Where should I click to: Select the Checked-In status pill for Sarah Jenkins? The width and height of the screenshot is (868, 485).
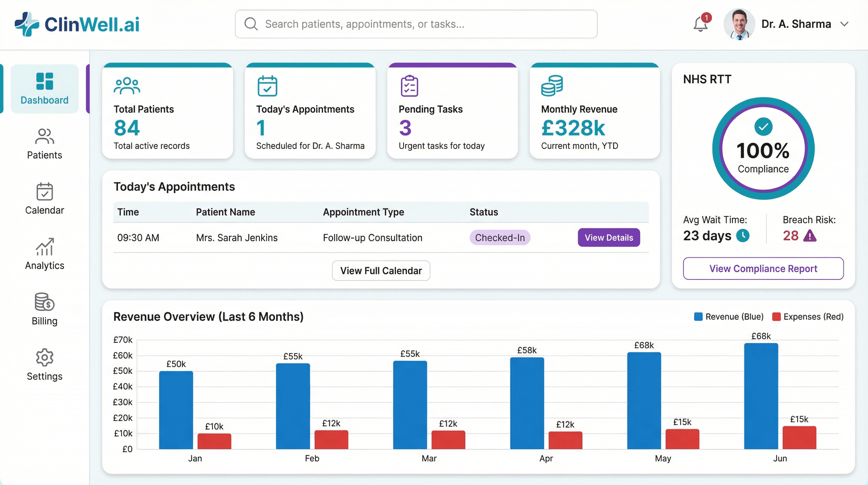tap(500, 237)
